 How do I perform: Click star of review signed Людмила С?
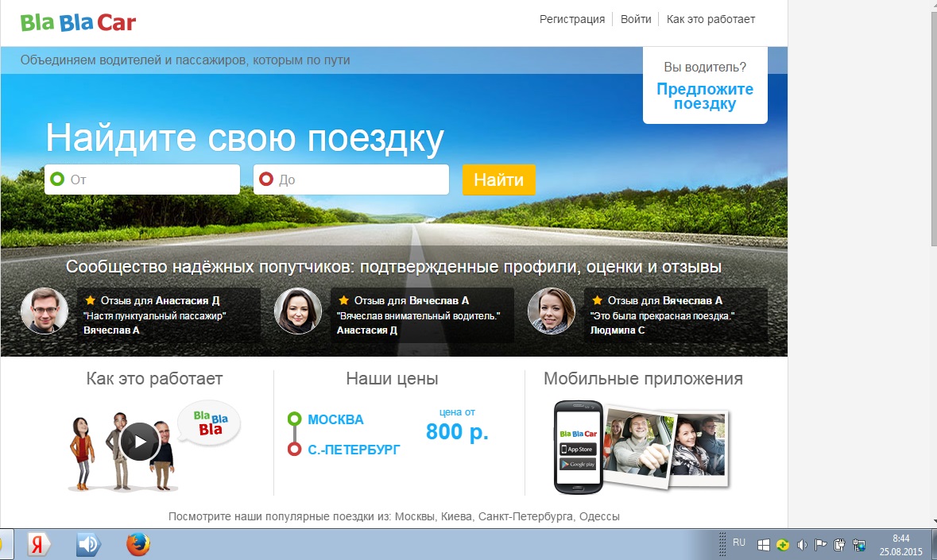coord(597,300)
